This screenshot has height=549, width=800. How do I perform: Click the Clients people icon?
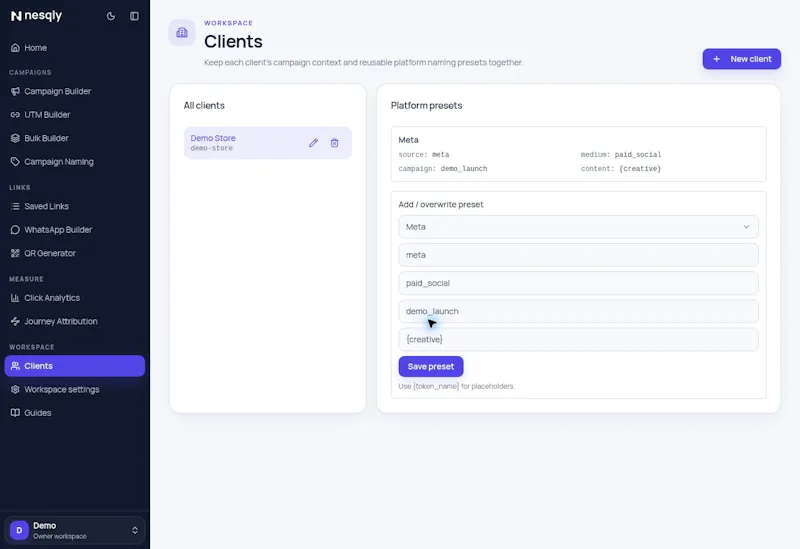(x=15, y=366)
